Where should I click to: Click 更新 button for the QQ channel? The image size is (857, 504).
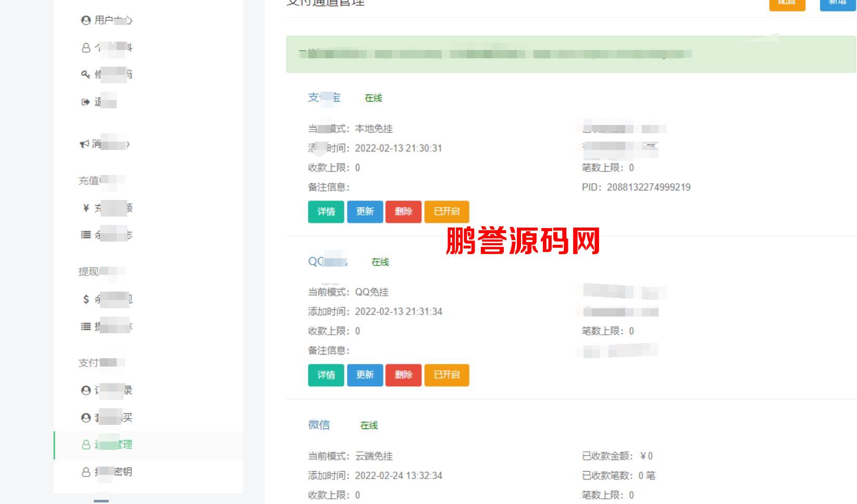365,375
